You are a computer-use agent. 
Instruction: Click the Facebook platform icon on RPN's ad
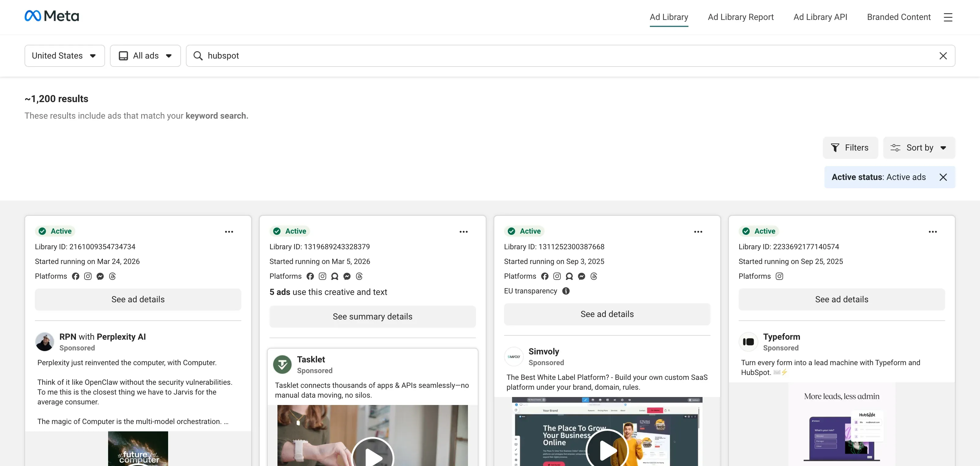75,276
